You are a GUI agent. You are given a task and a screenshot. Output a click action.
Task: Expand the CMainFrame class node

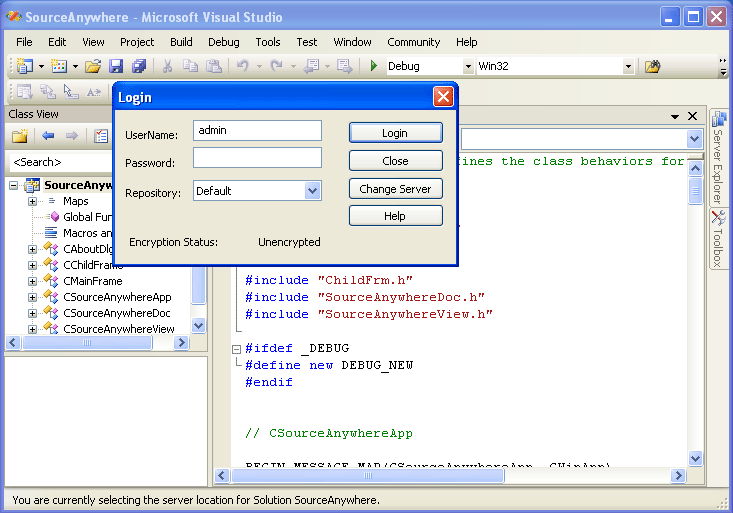[x=32, y=282]
